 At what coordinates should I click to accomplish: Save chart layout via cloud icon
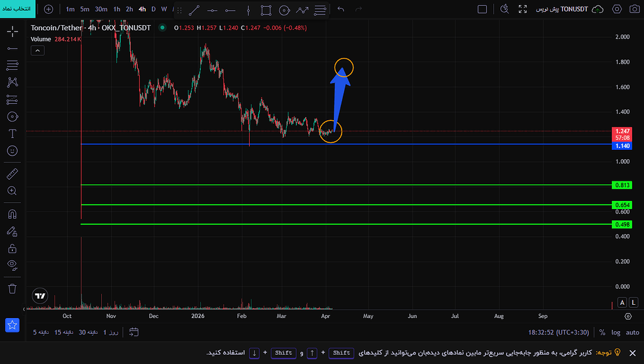coord(597,9)
